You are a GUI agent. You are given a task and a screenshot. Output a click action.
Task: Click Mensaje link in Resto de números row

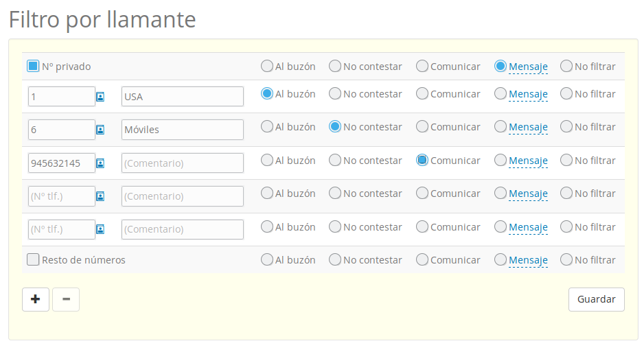point(528,260)
